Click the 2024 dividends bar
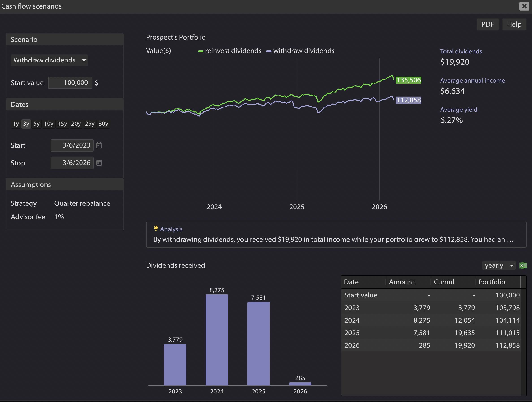The image size is (532, 402). (x=217, y=340)
